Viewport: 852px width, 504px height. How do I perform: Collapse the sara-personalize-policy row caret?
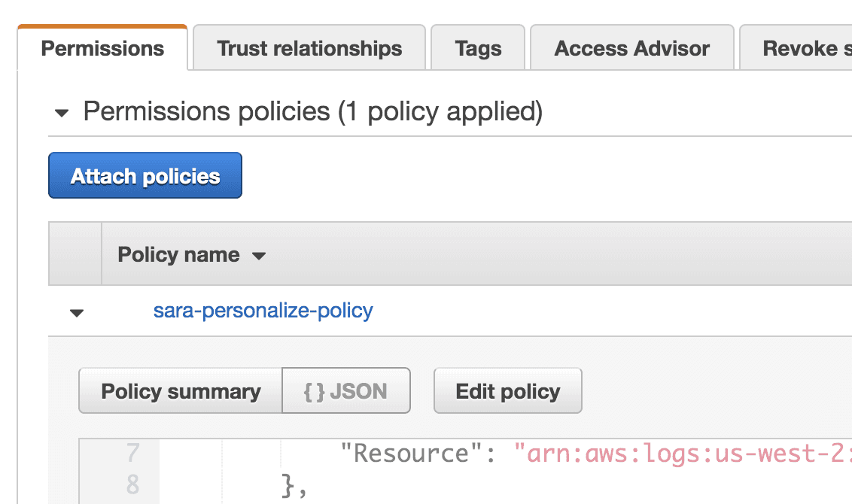click(x=75, y=313)
